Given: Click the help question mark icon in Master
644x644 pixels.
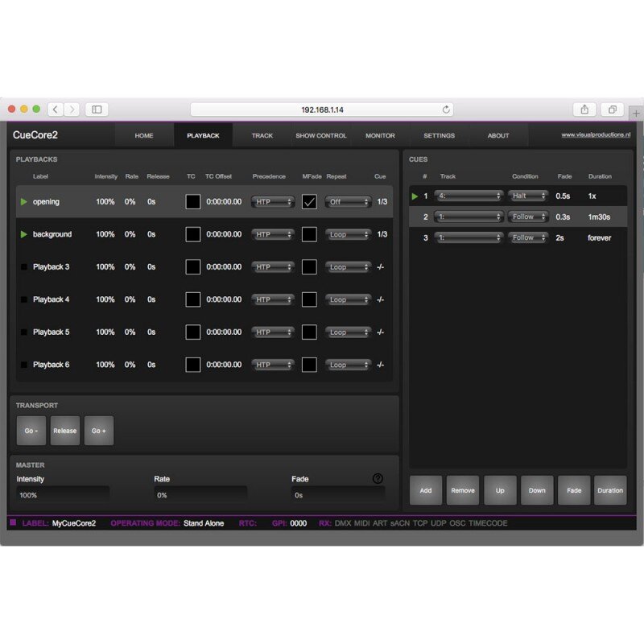Looking at the screenshot, I should point(378,478).
